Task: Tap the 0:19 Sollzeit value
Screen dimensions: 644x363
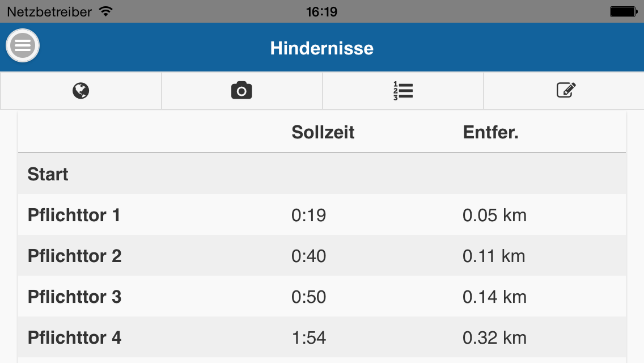Action: point(309,215)
